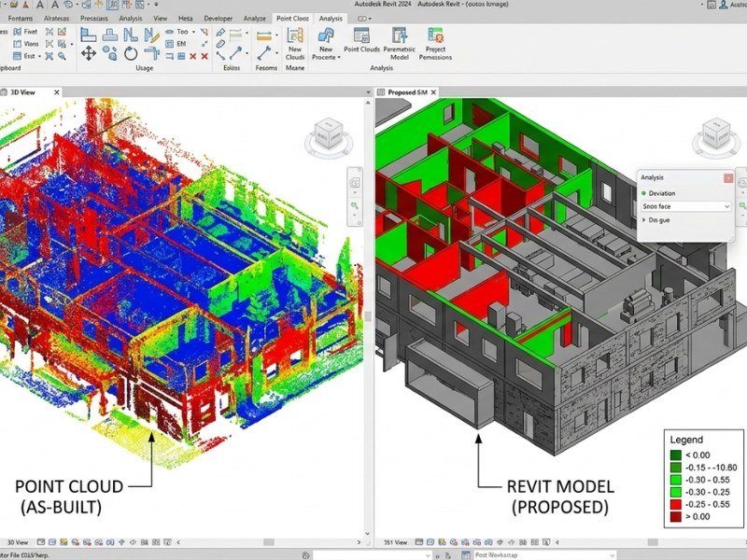Open the Project Permissions tool
This screenshot has width=747, height=560.
(435, 43)
